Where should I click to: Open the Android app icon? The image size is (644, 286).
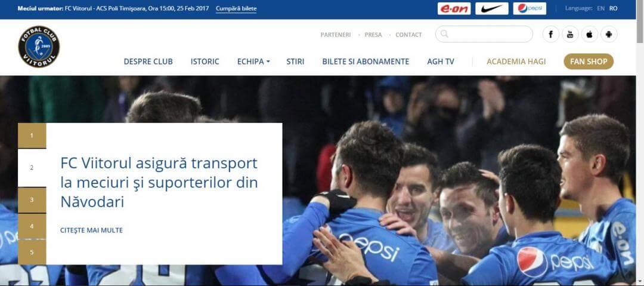[x=609, y=34]
